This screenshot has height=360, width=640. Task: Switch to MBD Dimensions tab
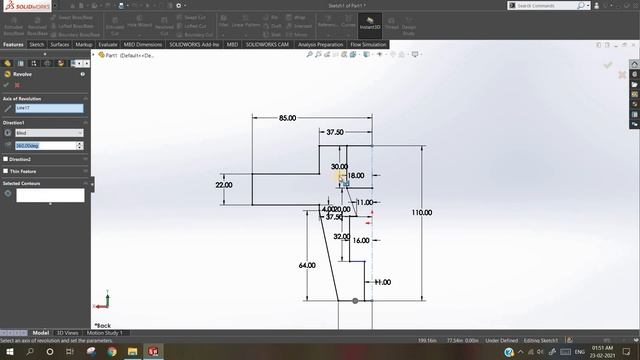click(x=143, y=44)
